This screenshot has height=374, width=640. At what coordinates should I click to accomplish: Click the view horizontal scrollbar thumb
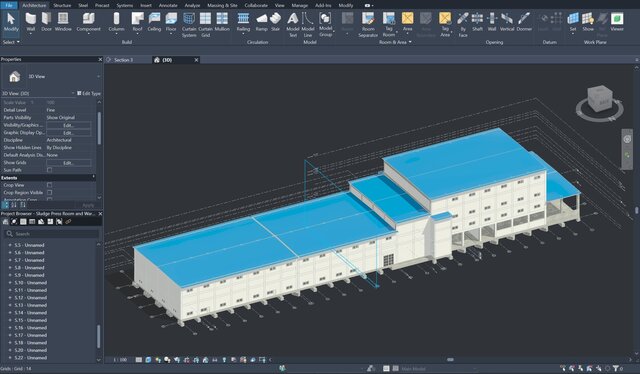pyautogui.click(x=450, y=360)
